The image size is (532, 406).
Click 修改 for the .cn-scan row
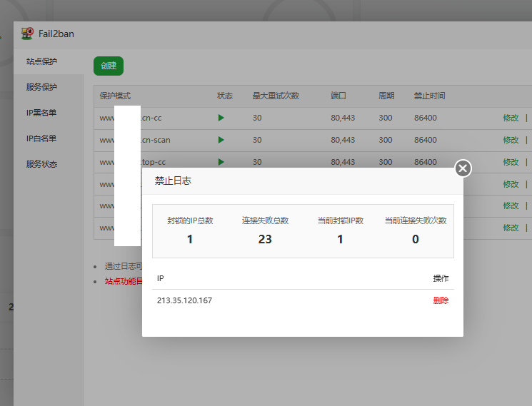511,140
